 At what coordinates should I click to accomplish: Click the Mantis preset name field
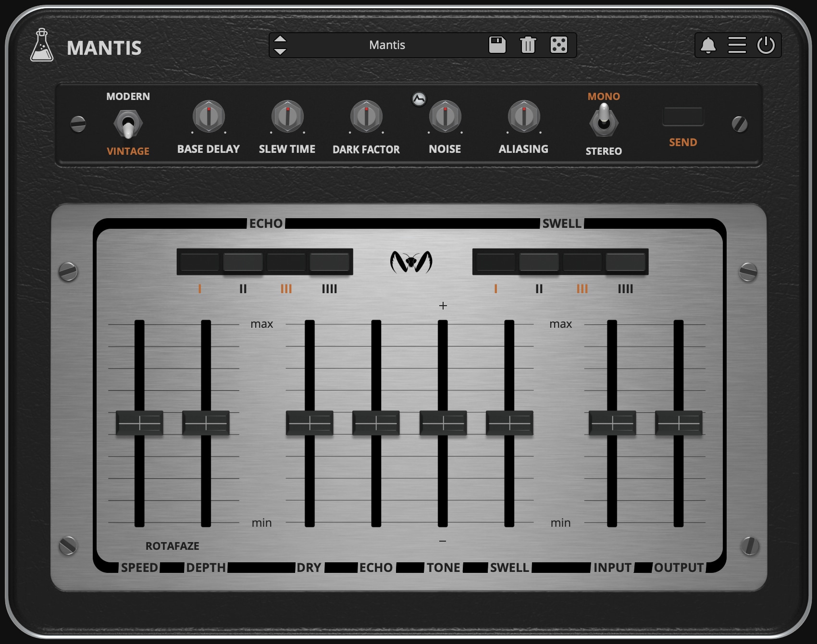[x=387, y=45]
